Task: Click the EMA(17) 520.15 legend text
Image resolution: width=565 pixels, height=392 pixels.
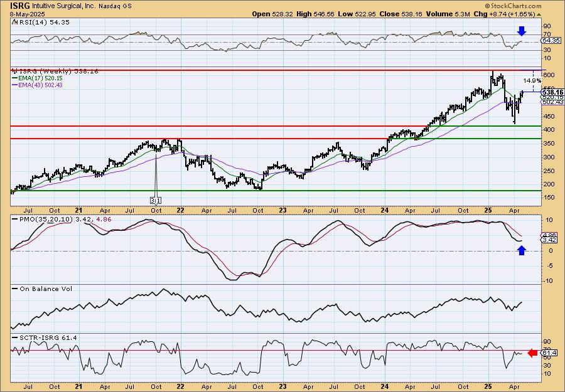Action: [40, 78]
